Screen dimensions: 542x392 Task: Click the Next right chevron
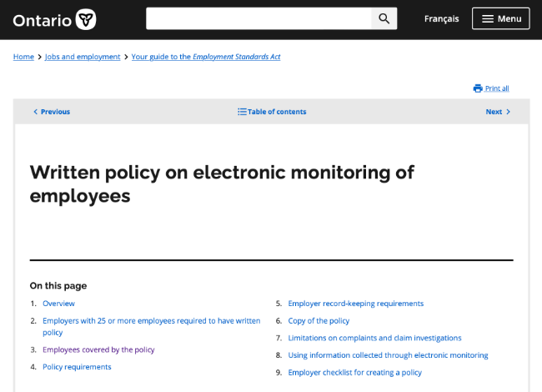(x=508, y=112)
